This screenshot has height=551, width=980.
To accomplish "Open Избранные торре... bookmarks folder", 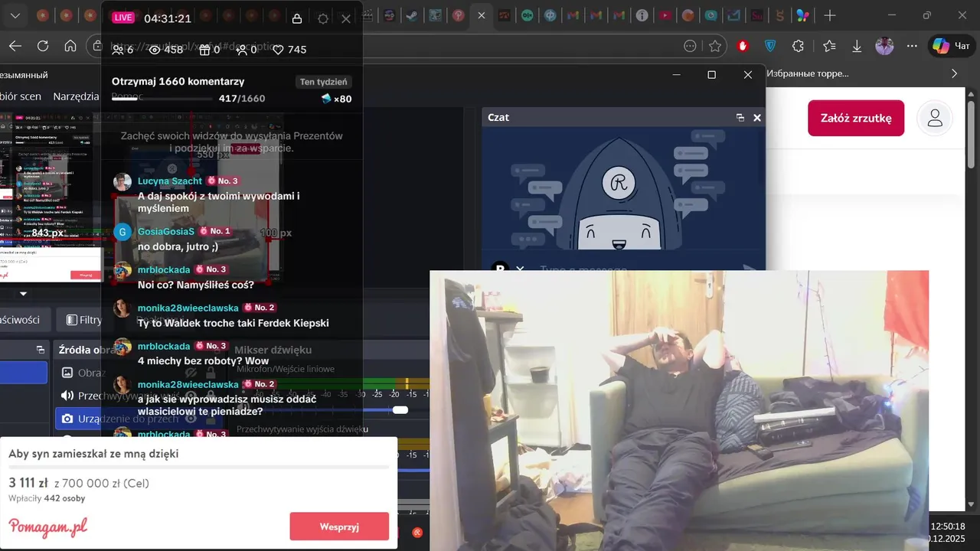I will tap(807, 73).
